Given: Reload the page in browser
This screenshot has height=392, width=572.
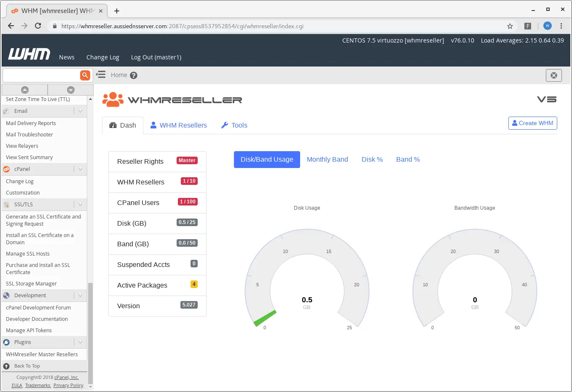Looking at the screenshot, I should 38,26.
